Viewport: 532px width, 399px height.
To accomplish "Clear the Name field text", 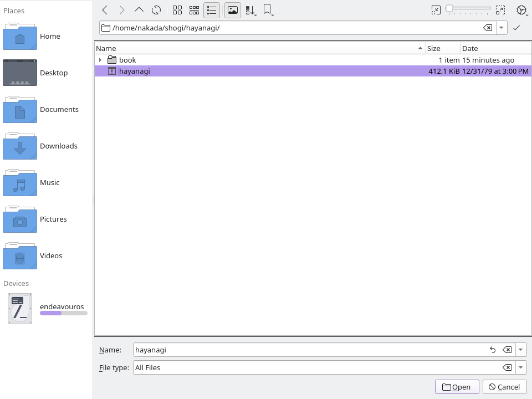I will tap(507, 350).
